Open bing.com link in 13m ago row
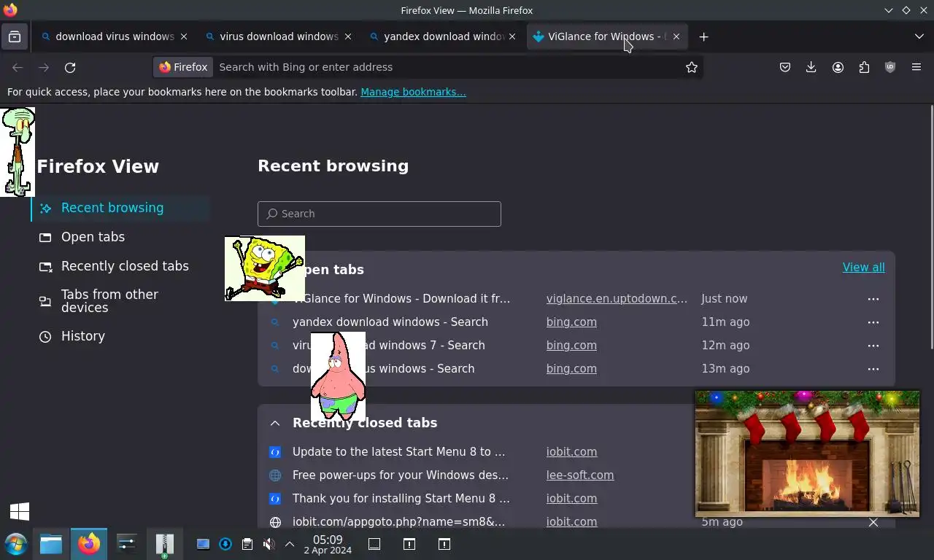This screenshot has height=560, width=934. point(571,369)
